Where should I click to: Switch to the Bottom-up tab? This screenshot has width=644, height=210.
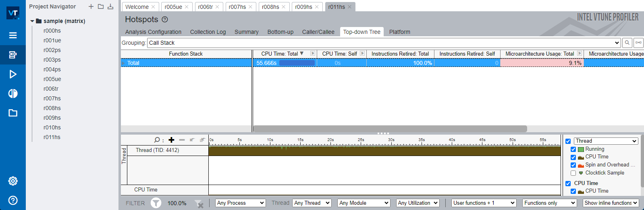280,32
